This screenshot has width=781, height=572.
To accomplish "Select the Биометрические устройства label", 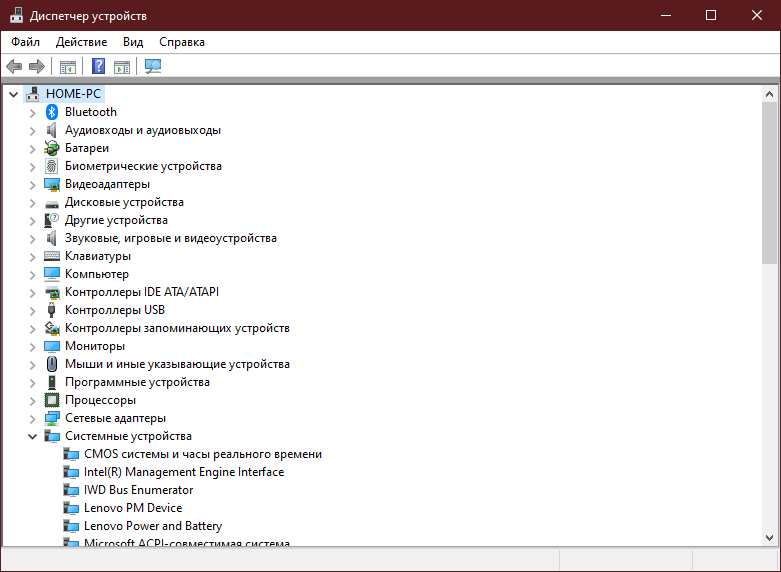I will (143, 166).
